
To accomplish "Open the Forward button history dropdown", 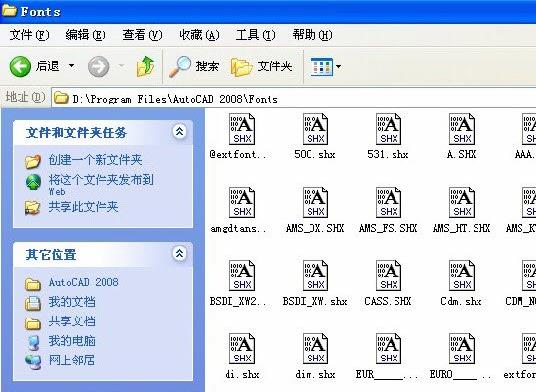I will tap(122, 65).
